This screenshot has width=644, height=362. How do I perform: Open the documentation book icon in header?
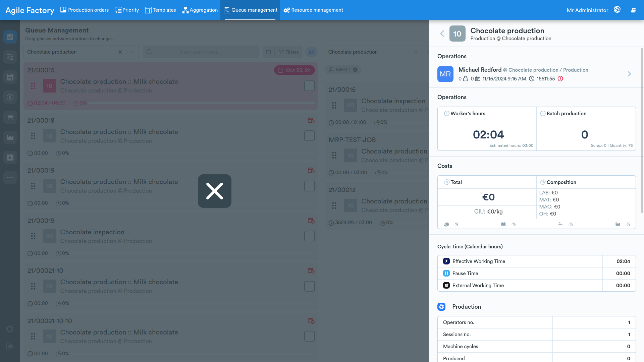633,10
